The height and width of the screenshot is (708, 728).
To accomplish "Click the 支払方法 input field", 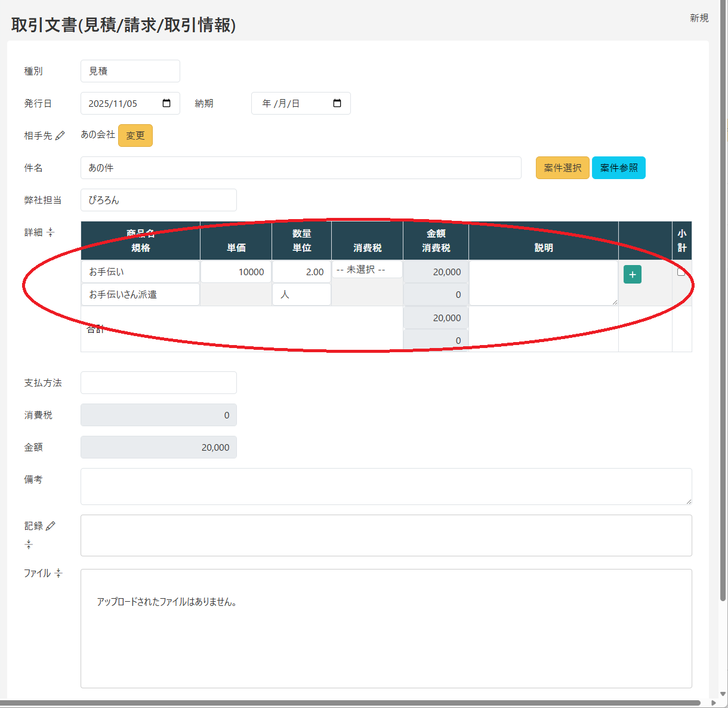I will 158,383.
